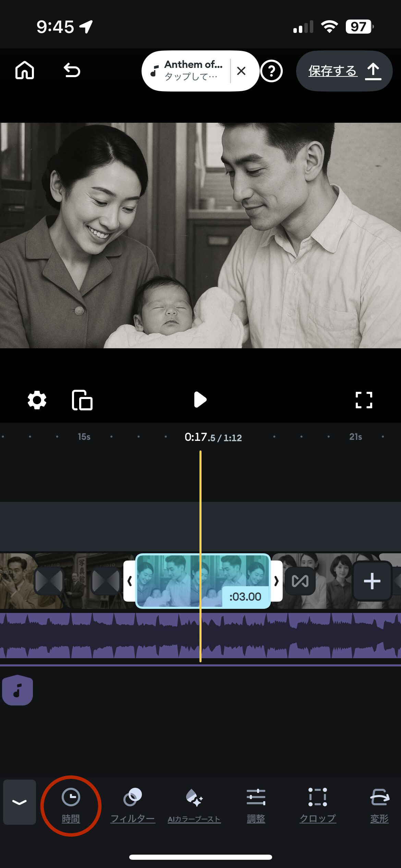Select the クロップ crop tool
Screen dimensions: 401x868
(318, 806)
